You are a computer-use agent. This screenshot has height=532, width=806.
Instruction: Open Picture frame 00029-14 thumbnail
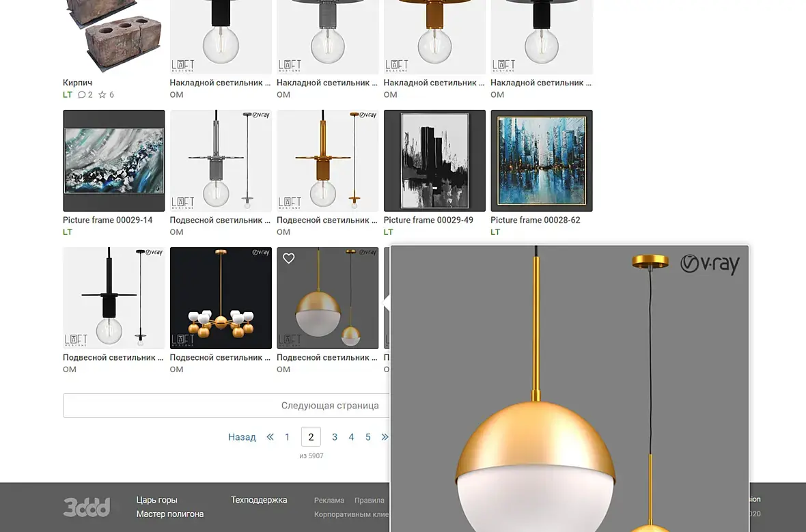point(113,160)
